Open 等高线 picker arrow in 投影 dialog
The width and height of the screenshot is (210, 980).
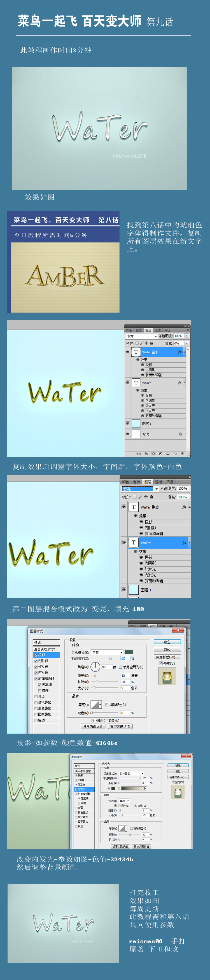coord(101,704)
